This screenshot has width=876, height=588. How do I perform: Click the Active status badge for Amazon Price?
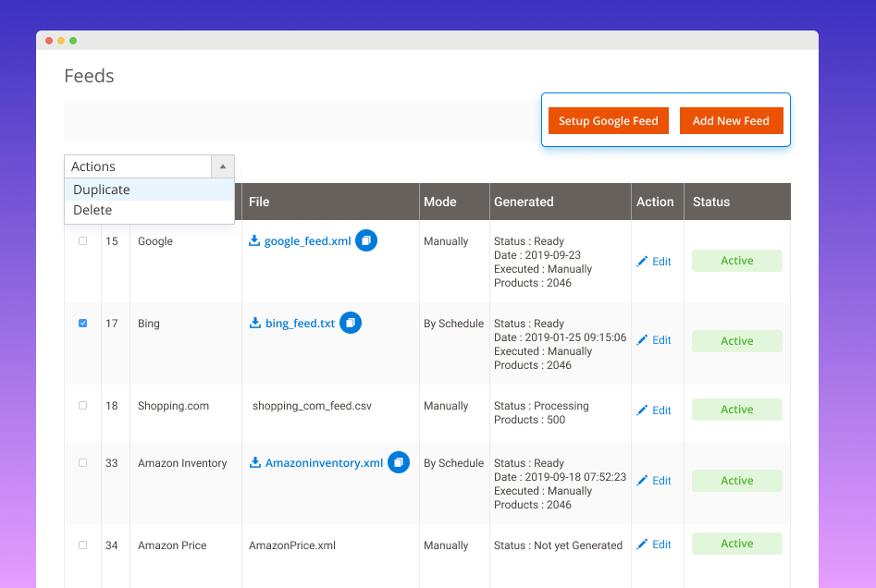pyautogui.click(x=736, y=544)
